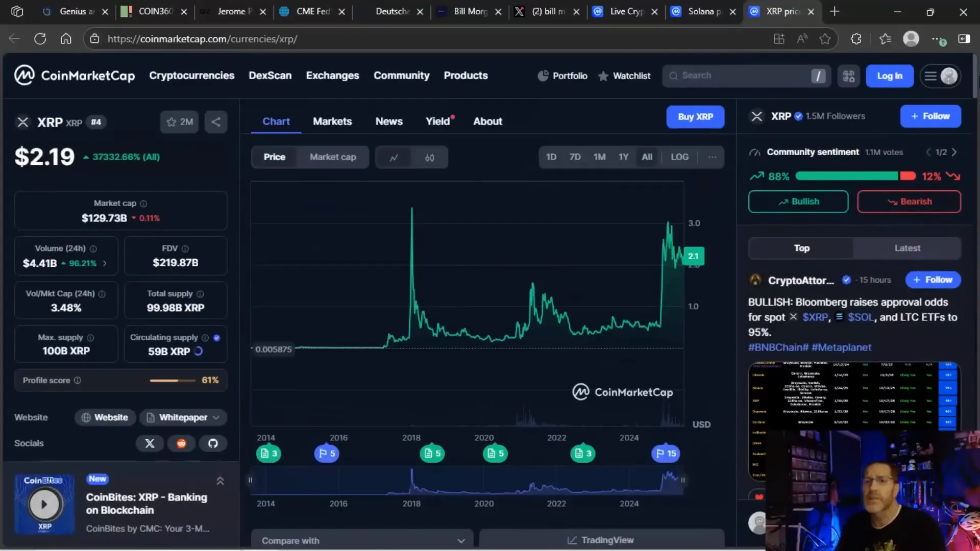Image resolution: width=980 pixels, height=551 pixels.
Task: Open the About tab
Action: pyautogui.click(x=487, y=121)
